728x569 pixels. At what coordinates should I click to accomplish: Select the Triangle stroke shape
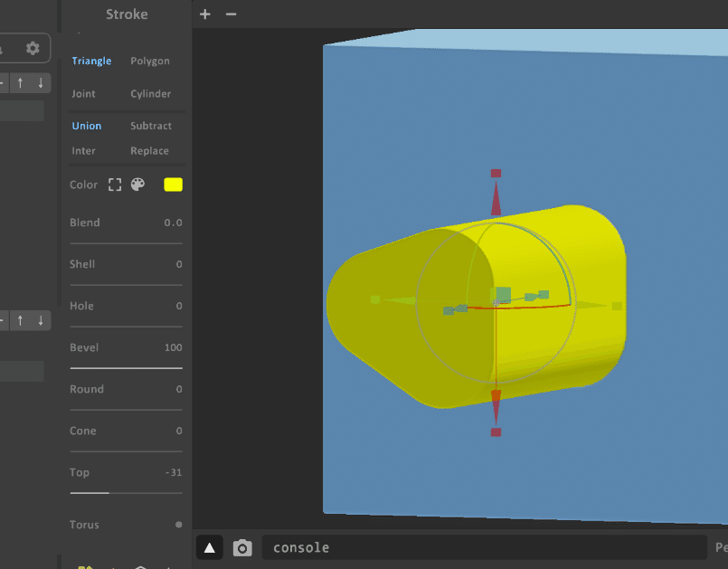pos(91,61)
